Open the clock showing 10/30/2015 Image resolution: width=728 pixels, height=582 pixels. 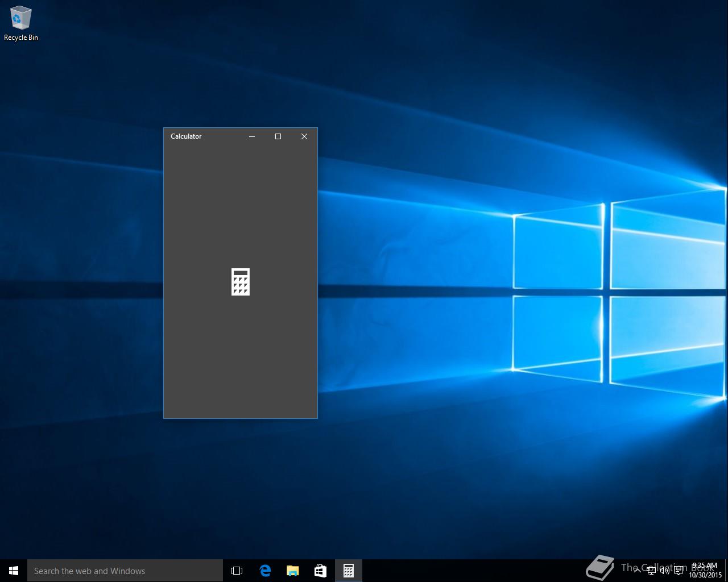point(705,571)
